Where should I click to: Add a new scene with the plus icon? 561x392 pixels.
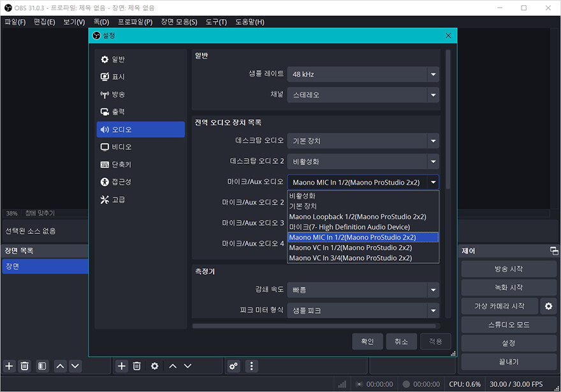[9, 366]
